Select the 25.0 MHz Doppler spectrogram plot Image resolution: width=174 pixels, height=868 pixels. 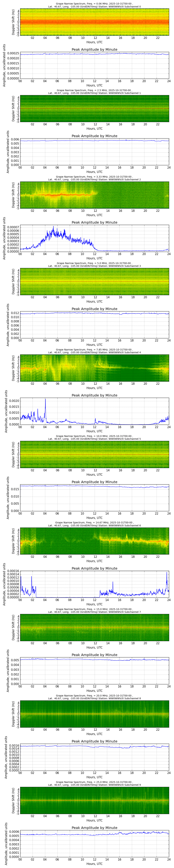[94, 801]
